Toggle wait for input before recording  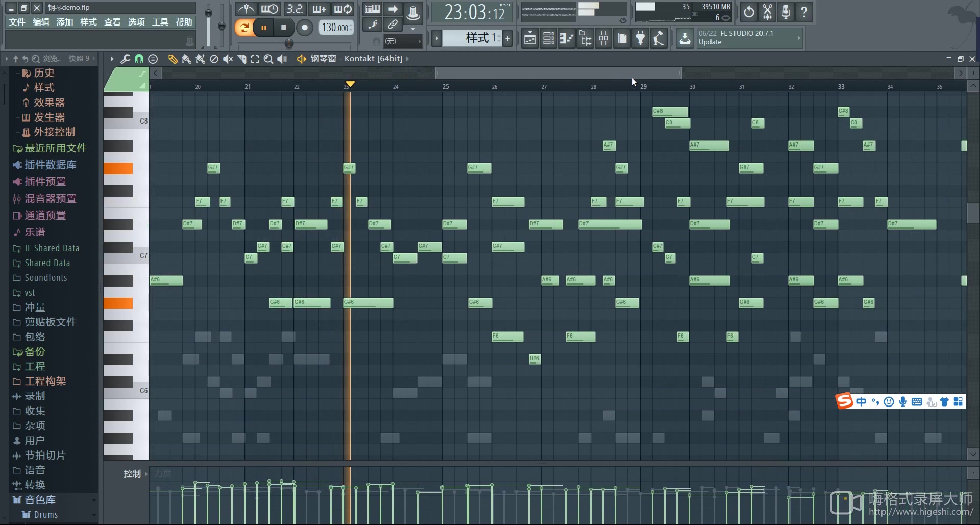tap(269, 9)
